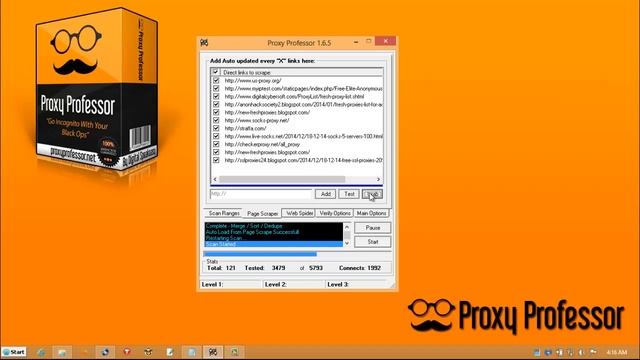Open the Main Options tab

pyautogui.click(x=371, y=213)
